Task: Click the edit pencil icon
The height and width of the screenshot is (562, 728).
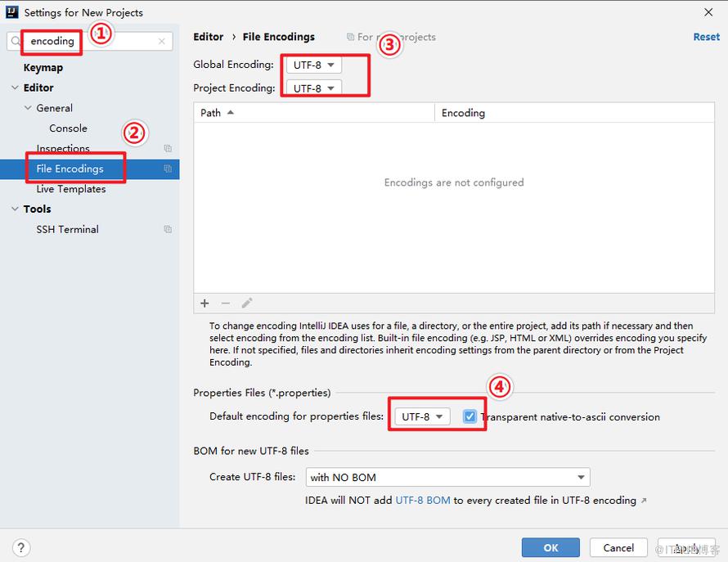Action: (x=247, y=303)
